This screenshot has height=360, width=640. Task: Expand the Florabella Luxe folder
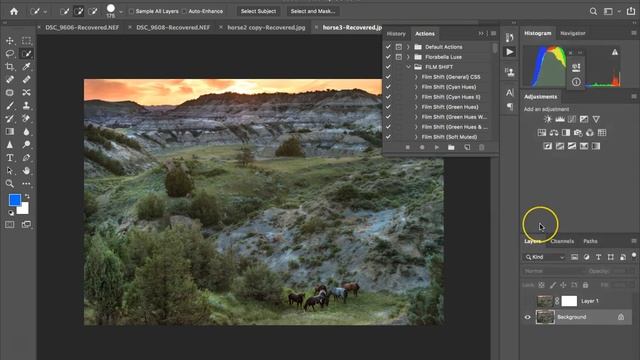(408, 57)
